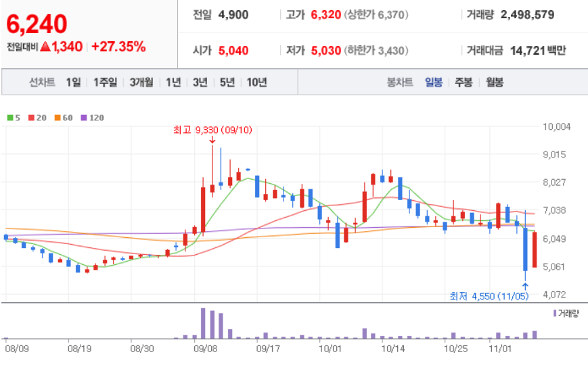Switch to 주봉 weekly candle chart
Screen dimensions: 588x365
[464, 82]
